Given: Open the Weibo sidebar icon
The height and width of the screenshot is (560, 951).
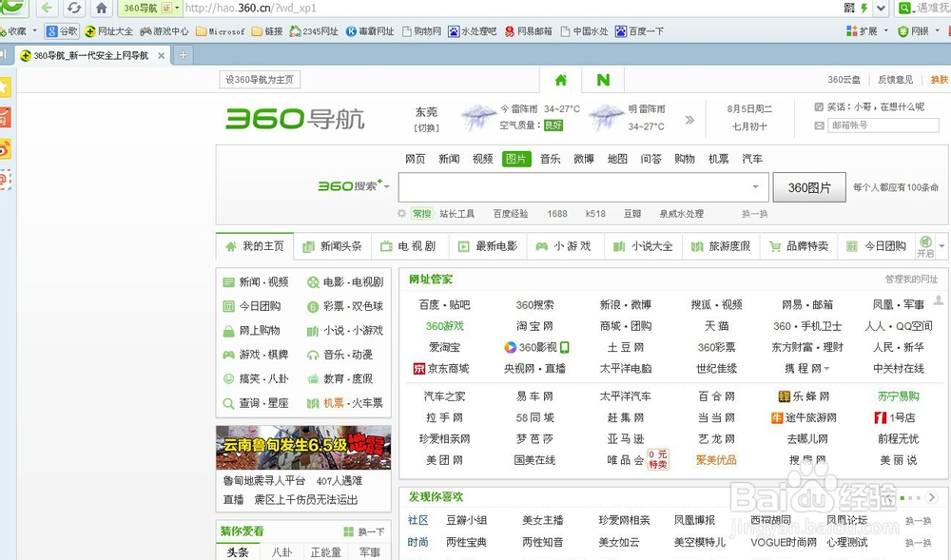Looking at the screenshot, I should (4, 148).
